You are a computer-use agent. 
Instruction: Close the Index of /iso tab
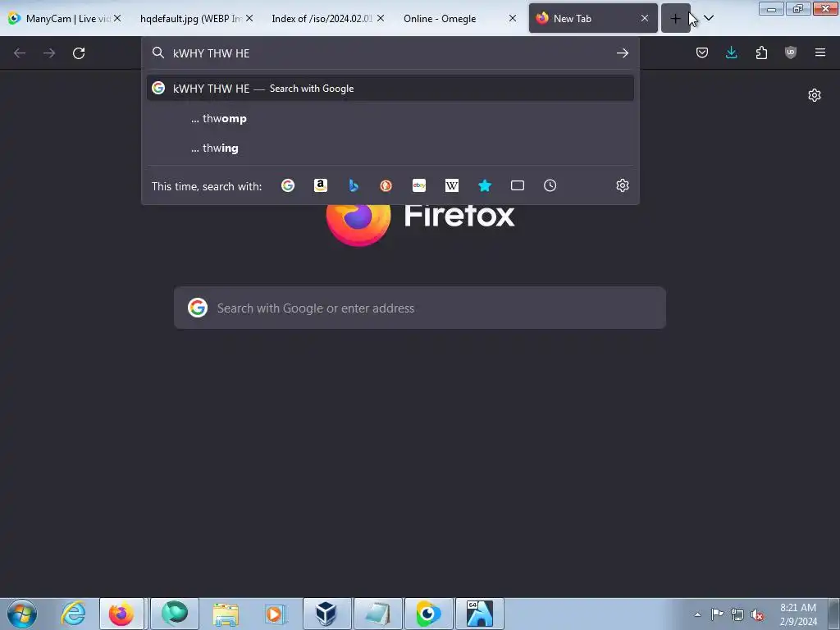(381, 18)
